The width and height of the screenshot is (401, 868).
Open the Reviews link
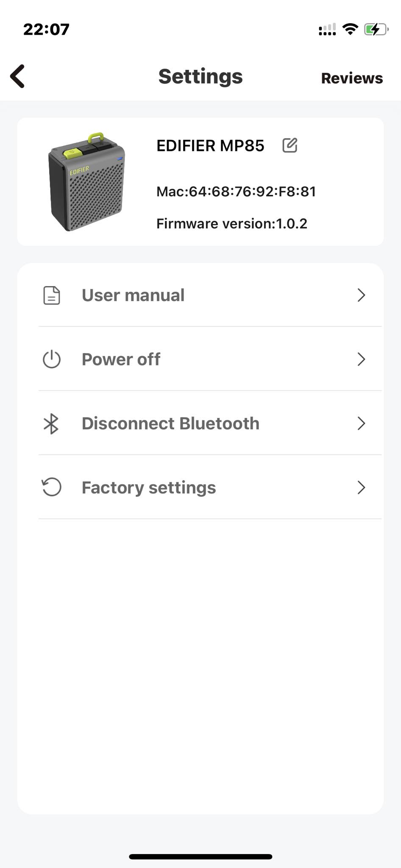coord(352,78)
